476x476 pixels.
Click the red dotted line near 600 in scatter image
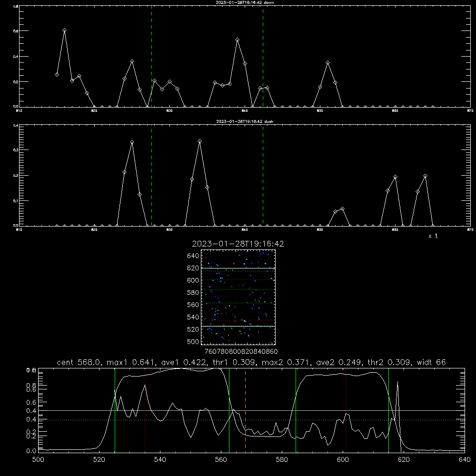pyautogui.click(x=238, y=279)
